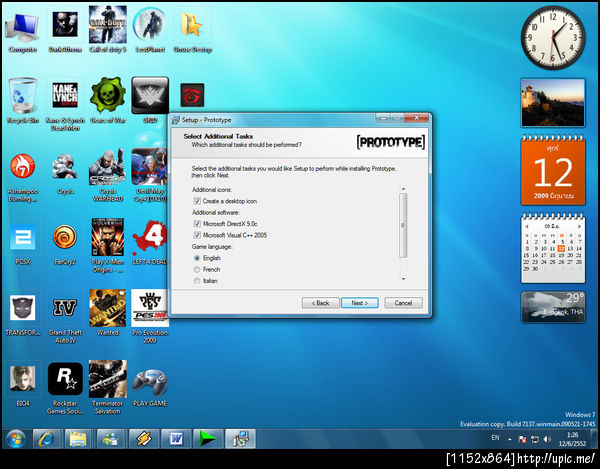
Task: Open the Windows Start orb
Action: 16,439
